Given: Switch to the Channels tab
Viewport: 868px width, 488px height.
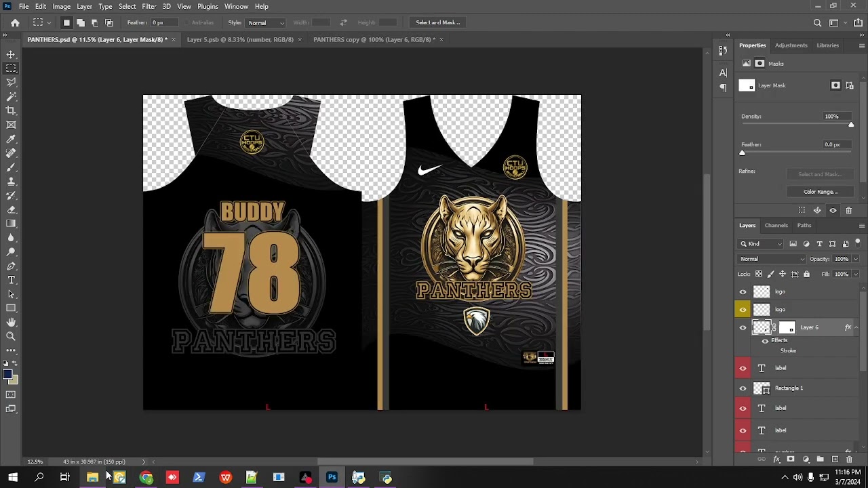Looking at the screenshot, I should pos(776,226).
